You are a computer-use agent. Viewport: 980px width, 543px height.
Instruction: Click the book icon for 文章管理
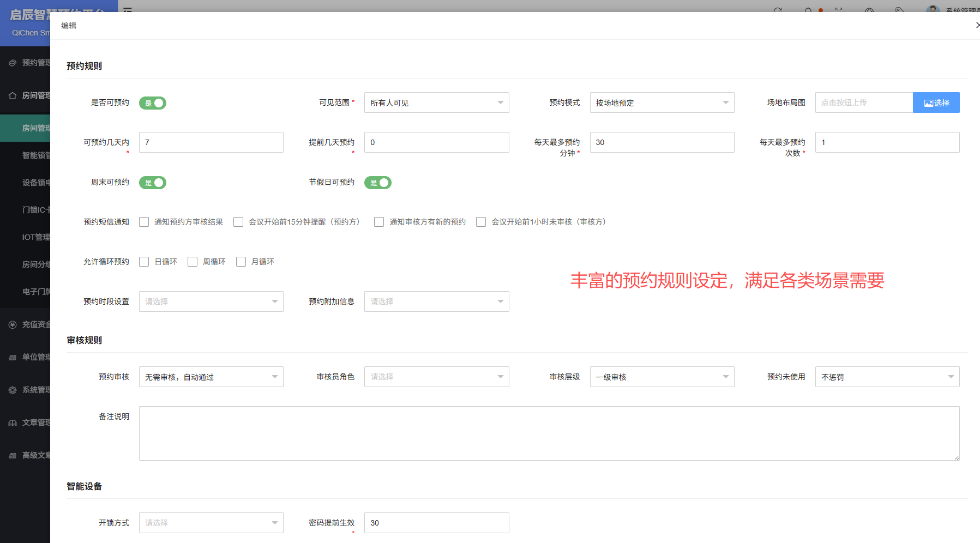point(13,423)
